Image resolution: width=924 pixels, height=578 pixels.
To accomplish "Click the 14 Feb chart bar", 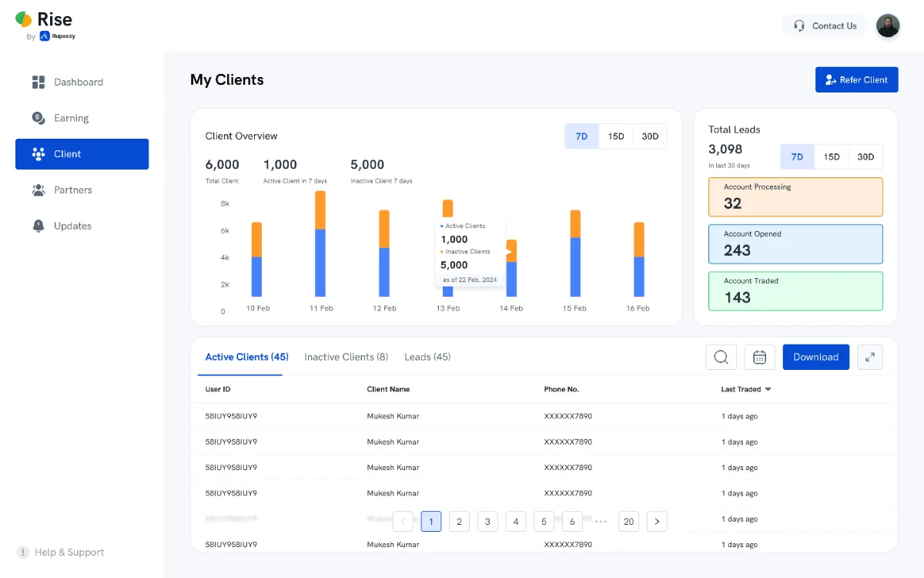I will [511, 268].
